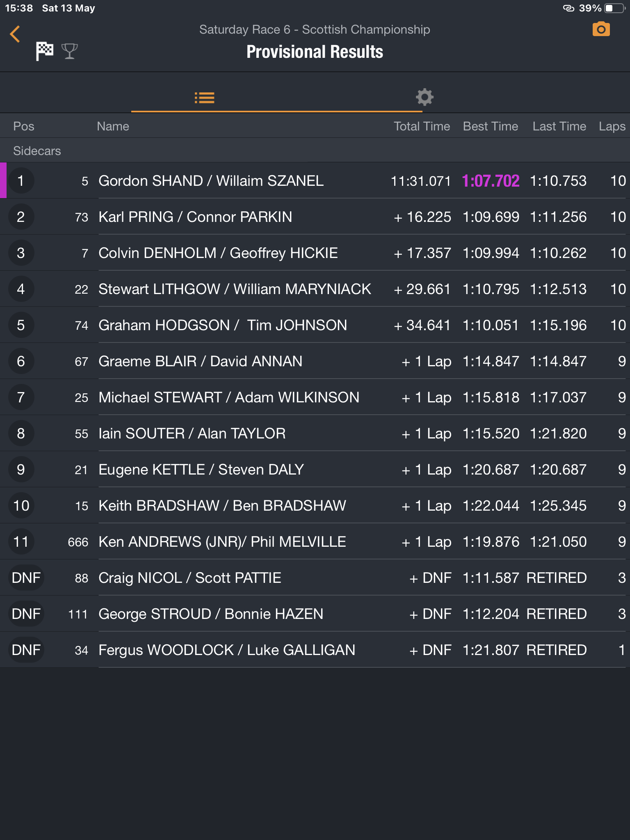Tap the Best Time column header

coord(490,126)
